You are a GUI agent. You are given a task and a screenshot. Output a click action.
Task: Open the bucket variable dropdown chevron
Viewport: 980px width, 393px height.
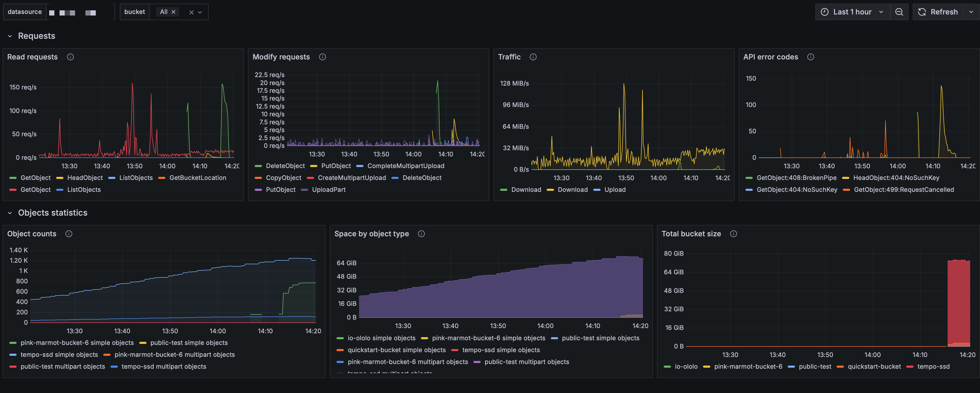[x=200, y=12]
